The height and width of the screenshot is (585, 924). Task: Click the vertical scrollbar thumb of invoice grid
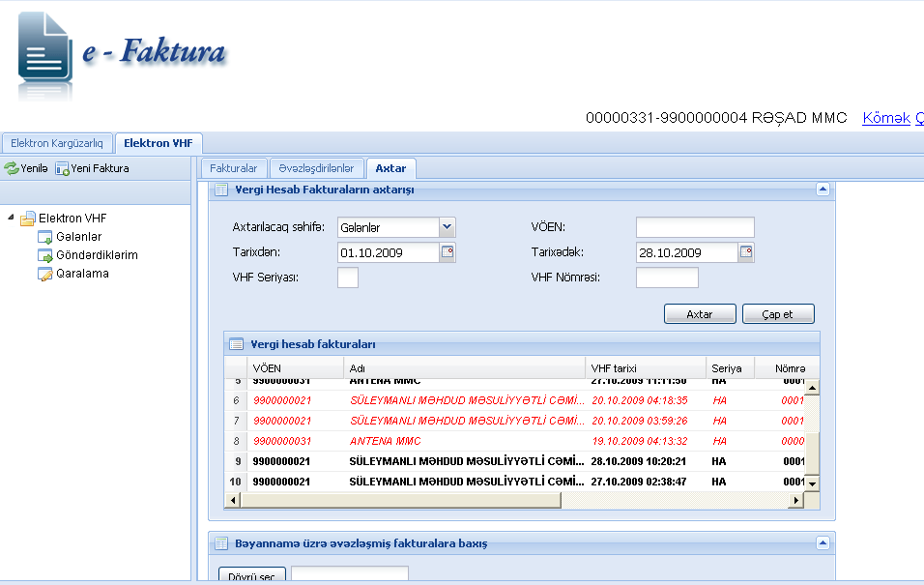click(812, 453)
